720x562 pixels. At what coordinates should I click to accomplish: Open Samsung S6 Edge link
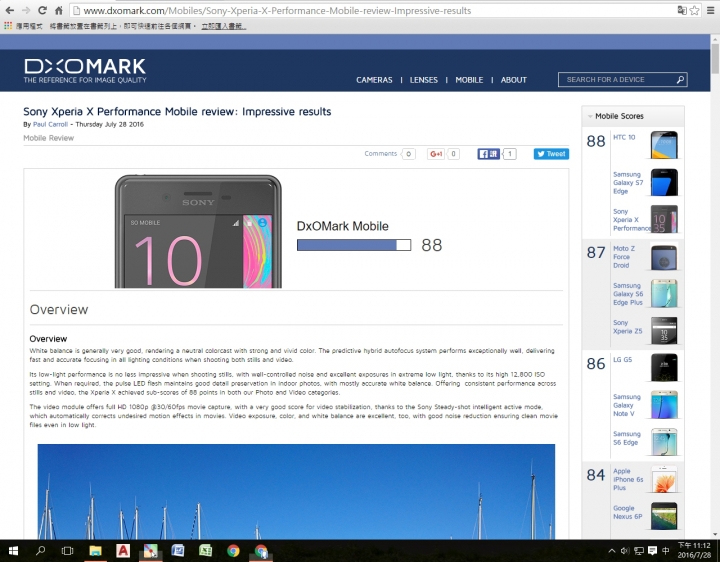tap(626, 438)
